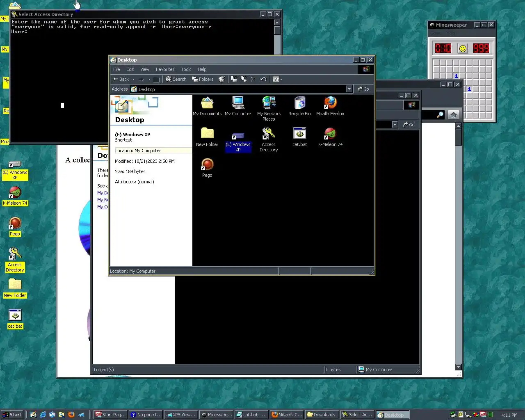Expand address dropdown in background Explorer window
The height and width of the screenshot is (420, 525).
tap(395, 125)
